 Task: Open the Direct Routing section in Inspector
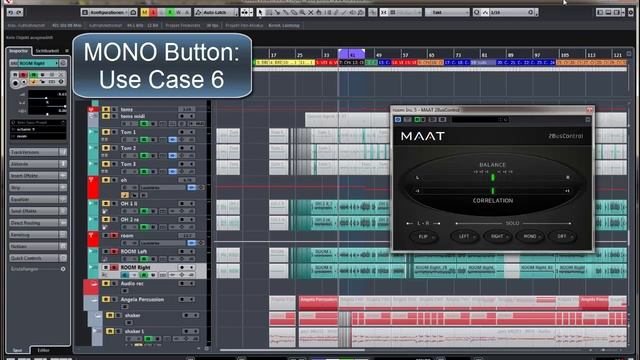point(38,223)
